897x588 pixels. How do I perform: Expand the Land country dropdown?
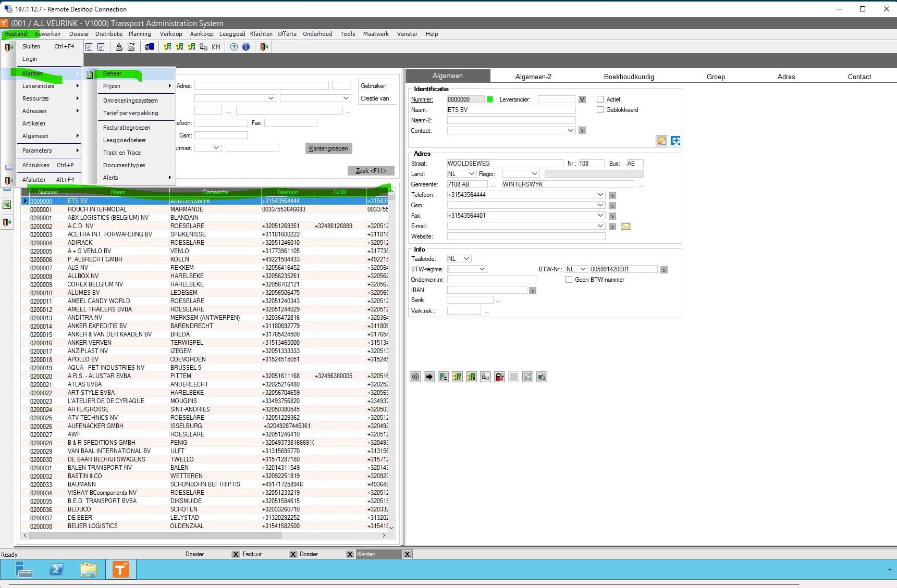tap(471, 174)
